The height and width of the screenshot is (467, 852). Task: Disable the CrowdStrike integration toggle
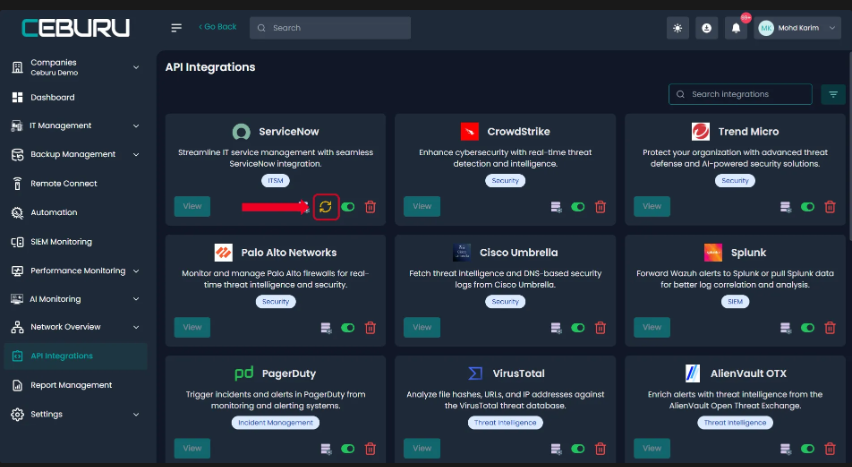click(578, 207)
